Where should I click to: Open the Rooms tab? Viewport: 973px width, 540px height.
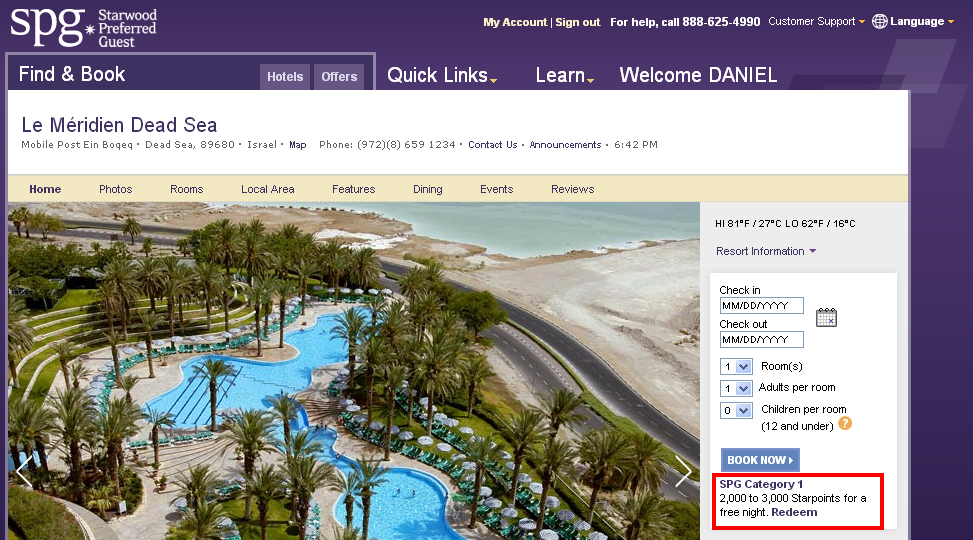187,189
